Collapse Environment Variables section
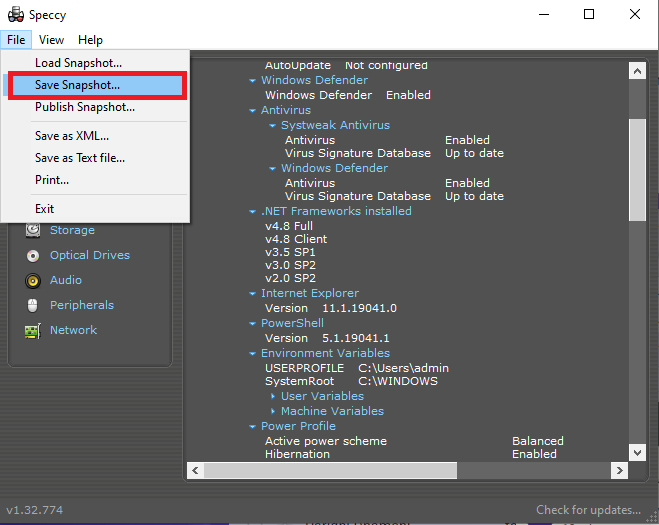Image resolution: width=659 pixels, height=525 pixels. [252, 354]
